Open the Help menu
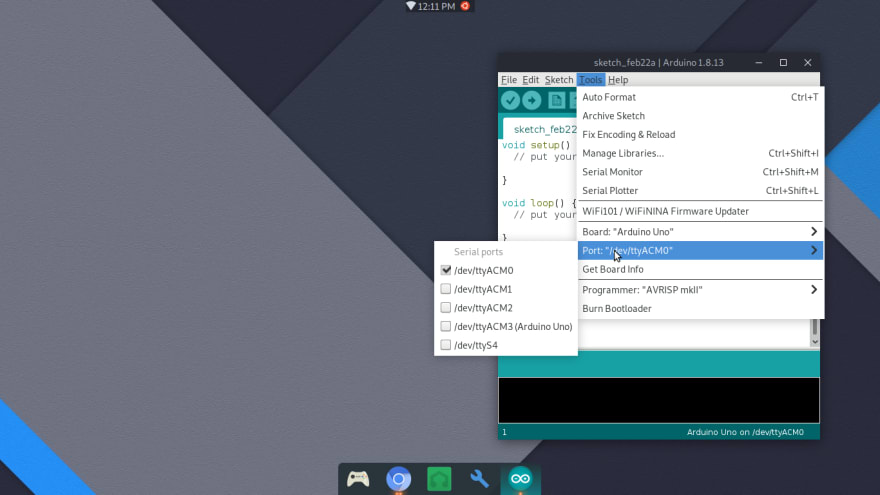880x495 pixels. tap(618, 80)
